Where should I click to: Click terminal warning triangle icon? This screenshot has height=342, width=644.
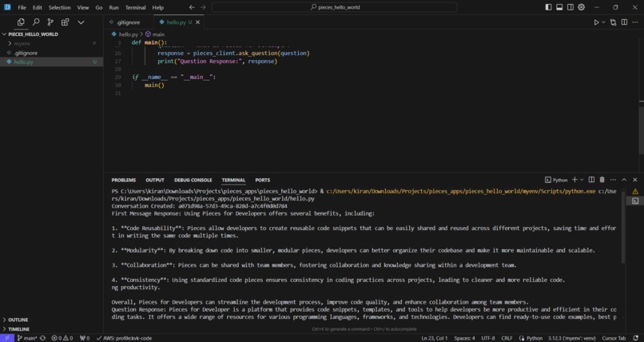click(x=635, y=191)
